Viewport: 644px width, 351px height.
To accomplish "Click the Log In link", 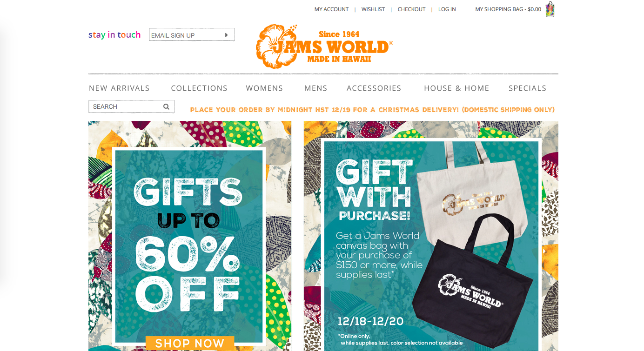I will [447, 9].
